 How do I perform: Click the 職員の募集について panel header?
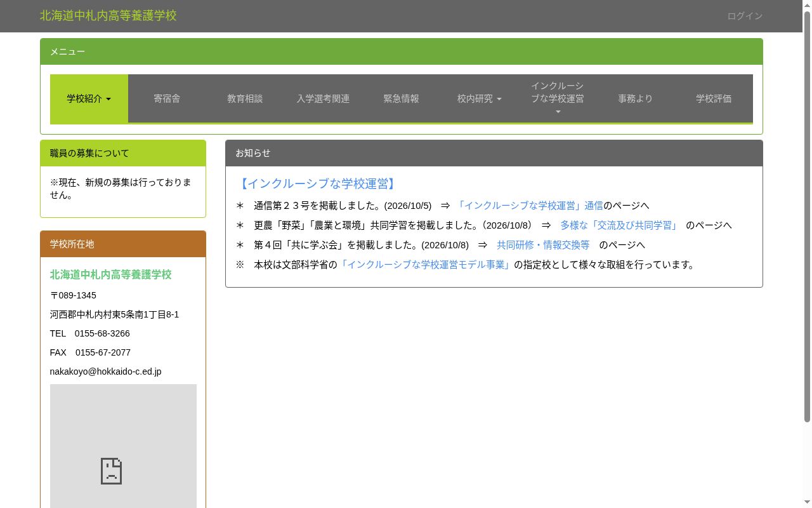pyautogui.click(x=123, y=153)
